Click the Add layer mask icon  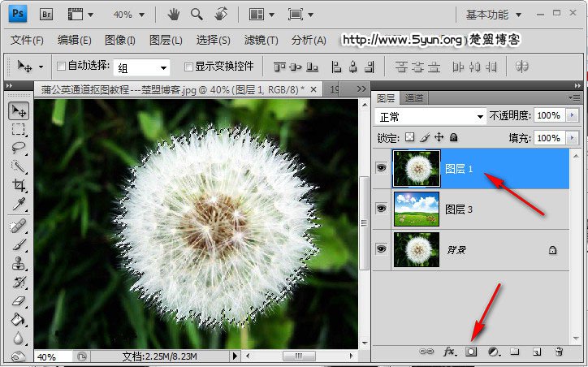tap(471, 352)
